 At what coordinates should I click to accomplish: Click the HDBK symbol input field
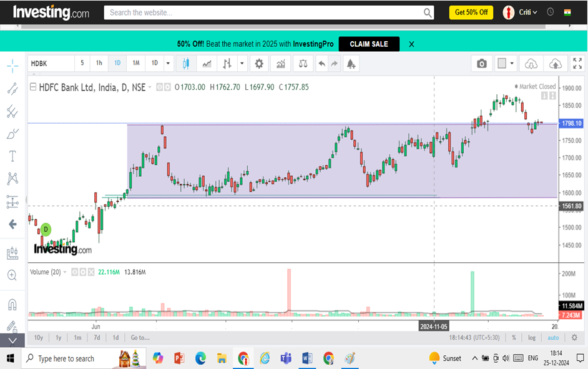(51, 64)
